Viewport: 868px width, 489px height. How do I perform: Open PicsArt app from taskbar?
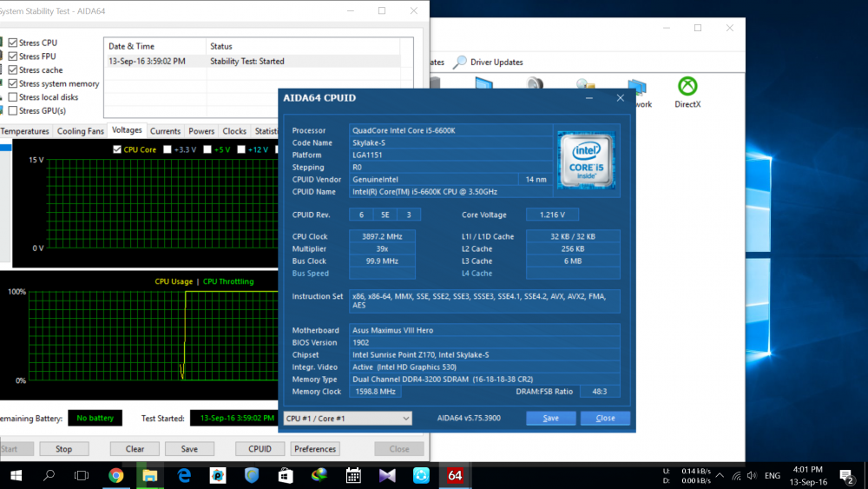(218, 475)
